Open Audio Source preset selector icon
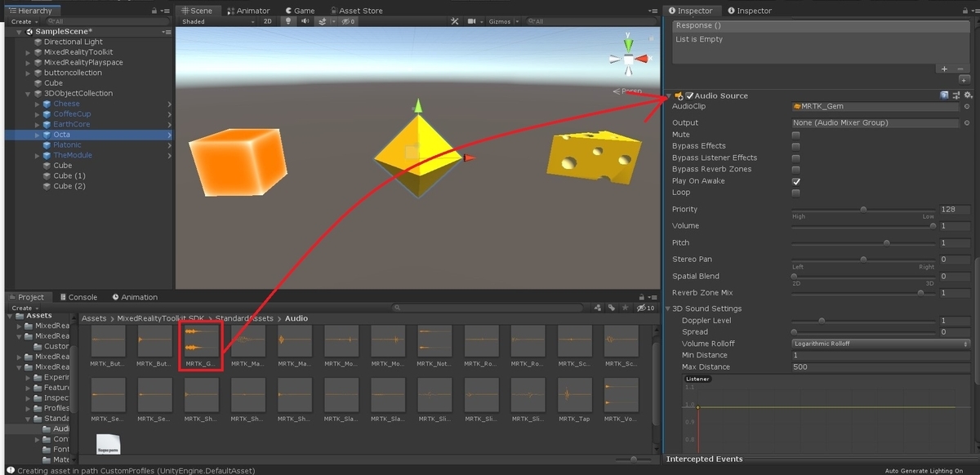Screen dimensions: 980x475 tap(956, 95)
